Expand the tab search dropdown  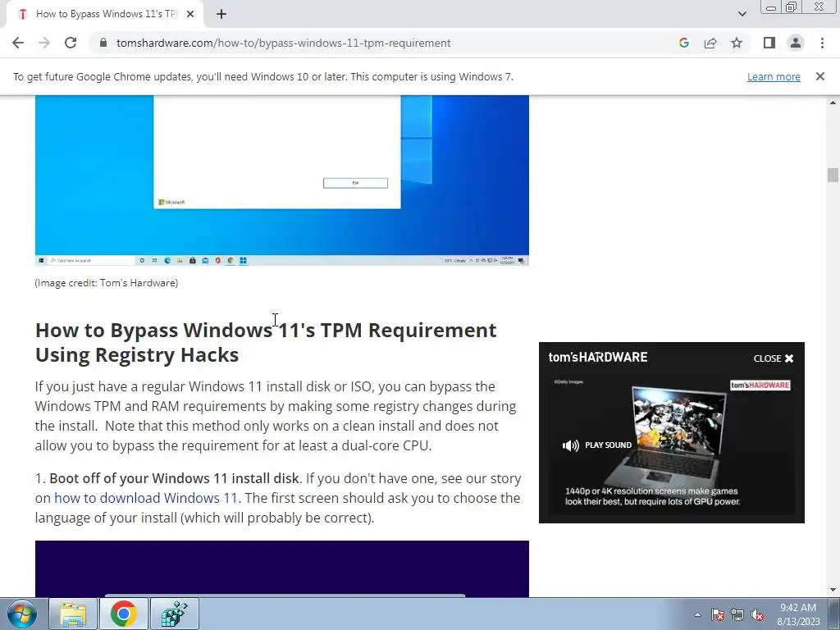[742, 14]
